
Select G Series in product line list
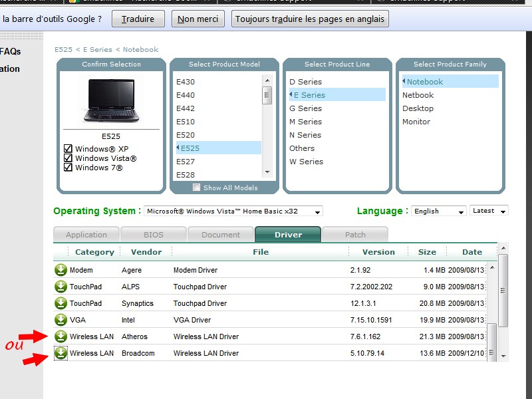305,108
